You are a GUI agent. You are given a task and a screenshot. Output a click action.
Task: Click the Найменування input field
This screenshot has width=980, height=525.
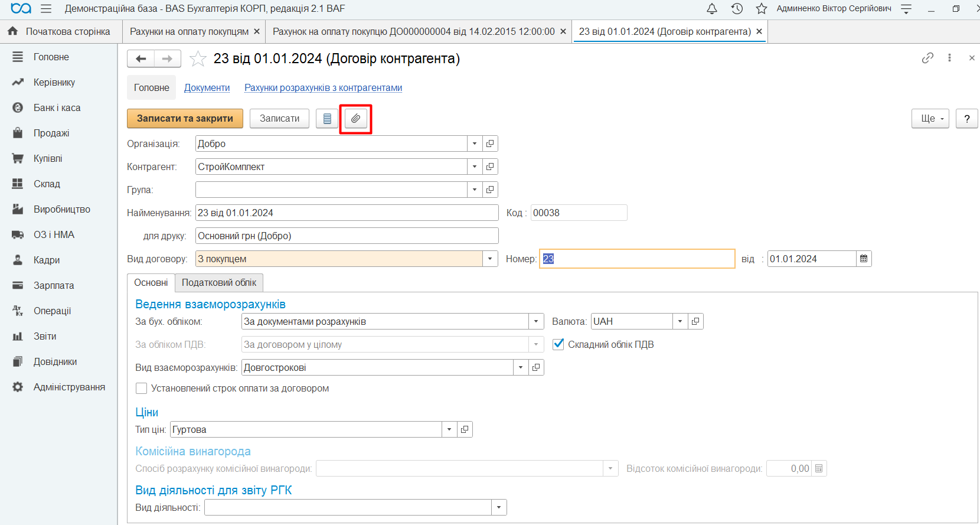(x=347, y=213)
